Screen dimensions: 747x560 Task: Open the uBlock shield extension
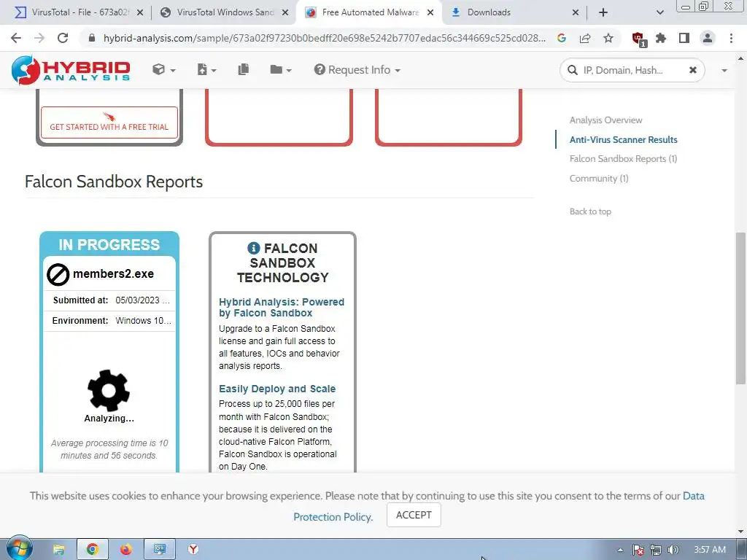(x=638, y=39)
